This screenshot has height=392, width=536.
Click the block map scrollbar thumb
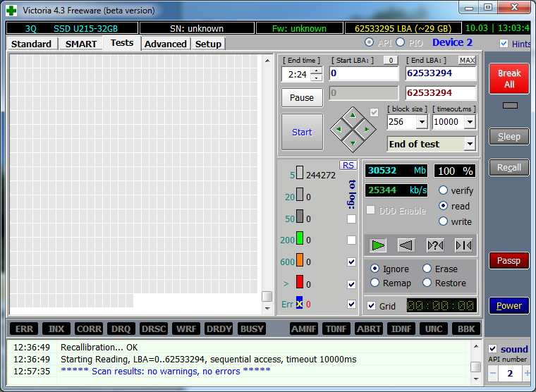pyautogui.click(x=267, y=296)
